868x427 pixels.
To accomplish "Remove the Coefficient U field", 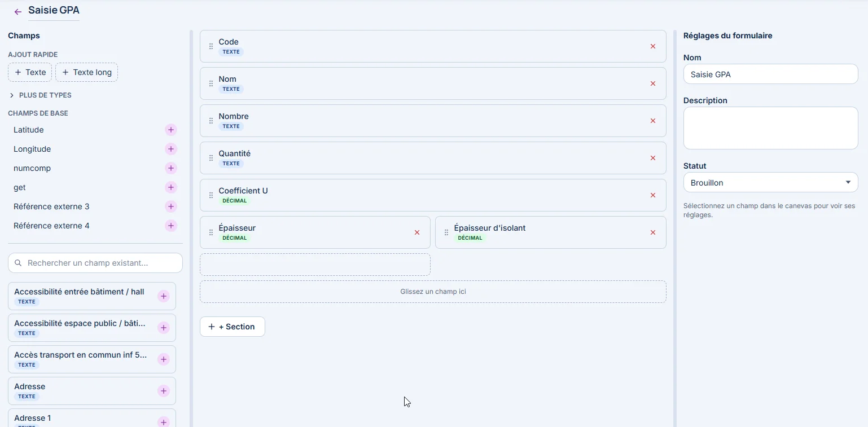I will tap(653, 195).
